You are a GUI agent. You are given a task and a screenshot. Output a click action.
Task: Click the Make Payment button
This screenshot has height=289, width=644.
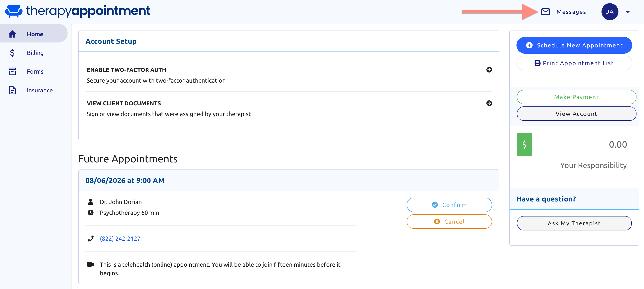click(576, 97)
